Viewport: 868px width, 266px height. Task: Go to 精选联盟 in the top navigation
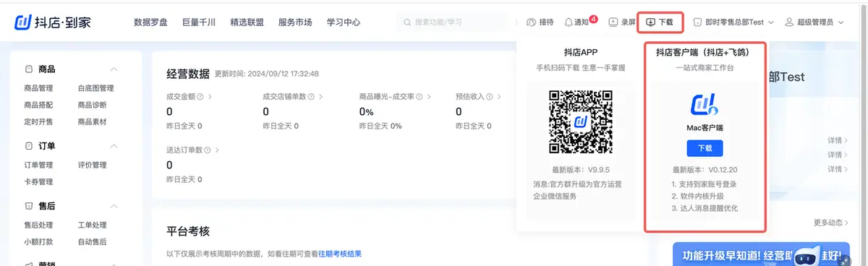point(247,22)
